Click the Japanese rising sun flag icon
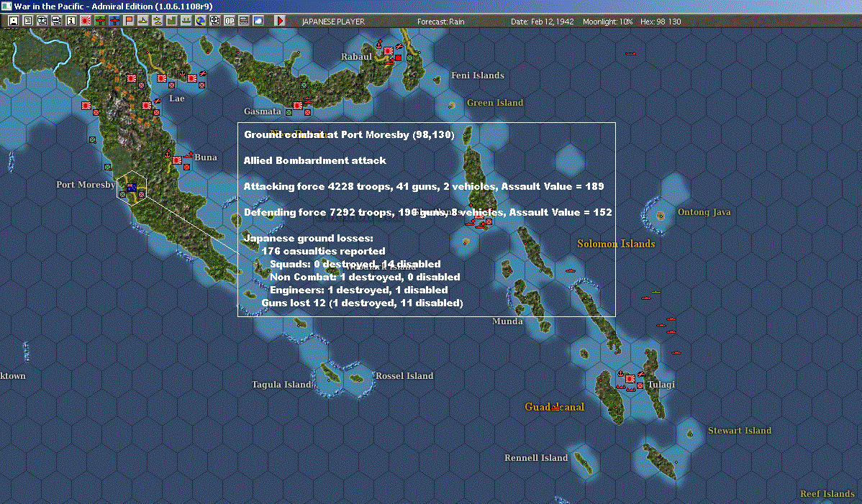Viewport: 862px width, 504px height. pyautogui.click(x=85, y=21)
